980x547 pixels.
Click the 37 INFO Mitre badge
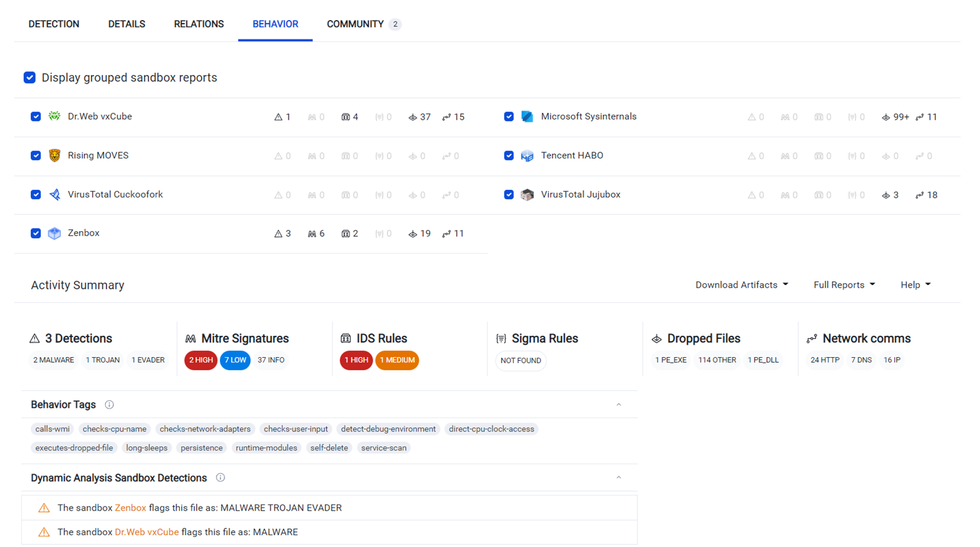(271, 360)
